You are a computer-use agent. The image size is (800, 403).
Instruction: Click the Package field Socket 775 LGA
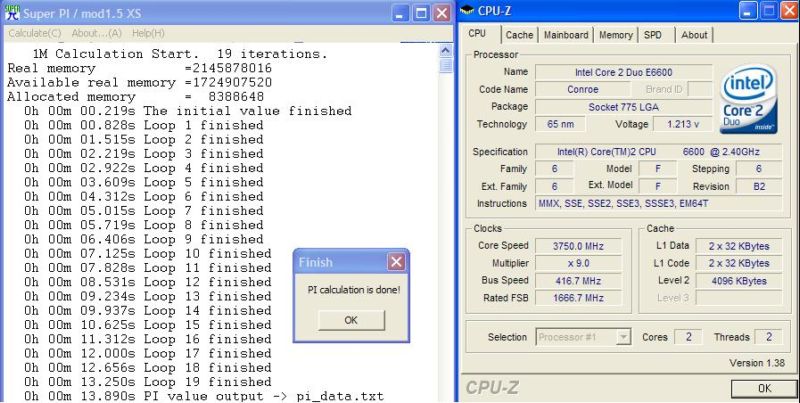click(623, 107)
